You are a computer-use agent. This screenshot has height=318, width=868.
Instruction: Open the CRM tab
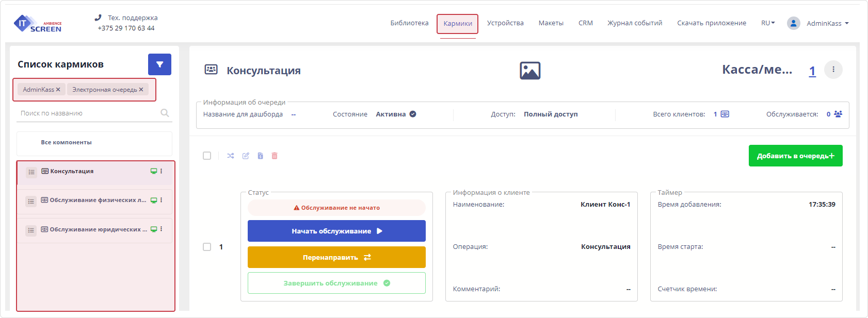586,23
